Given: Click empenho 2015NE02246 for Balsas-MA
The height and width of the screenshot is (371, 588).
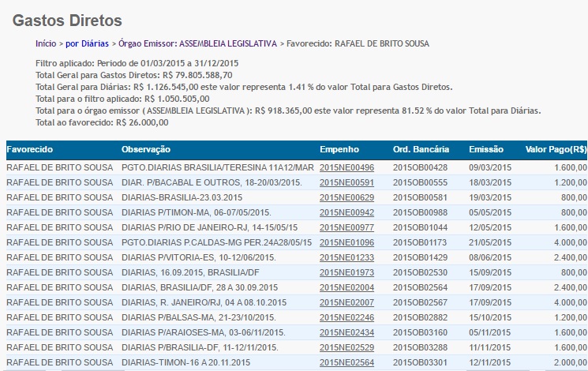Looking at the screenshot, I should pos(346,317).
